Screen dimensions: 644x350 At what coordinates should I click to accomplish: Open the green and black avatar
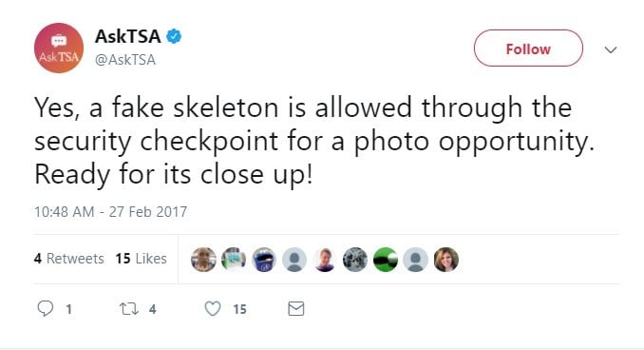pos(386,260)
